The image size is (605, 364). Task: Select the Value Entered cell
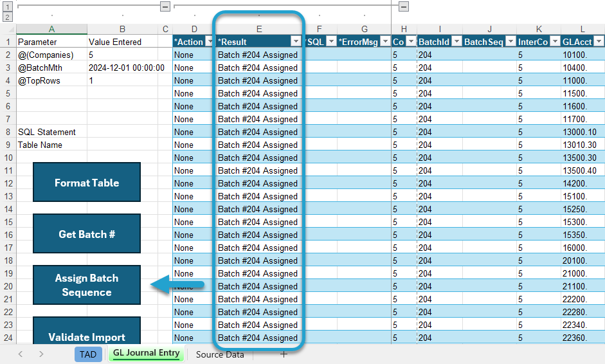coord(123,42)
